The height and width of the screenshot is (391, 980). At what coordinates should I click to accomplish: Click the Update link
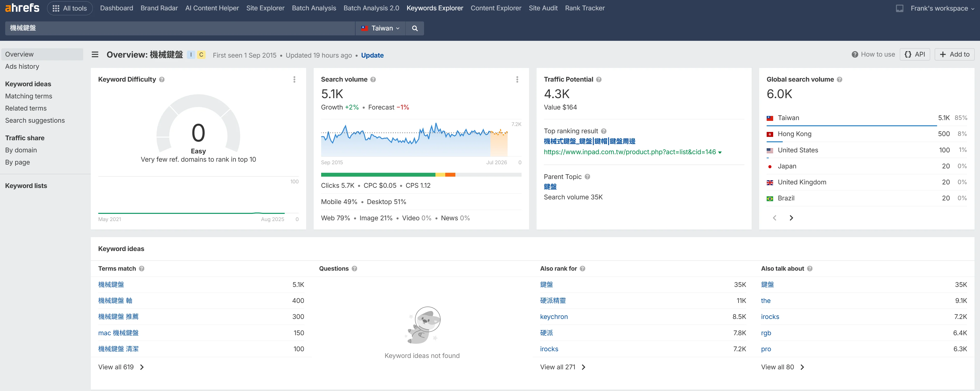372,55
